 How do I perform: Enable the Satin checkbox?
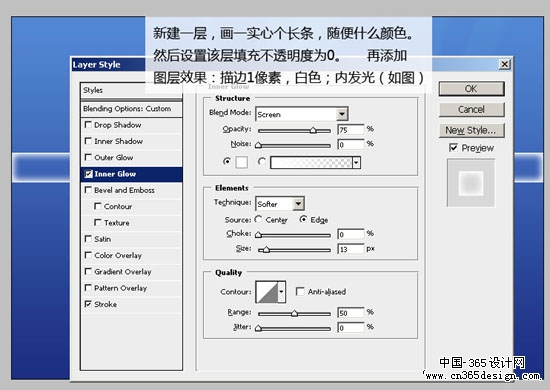(x=88, y=239)
